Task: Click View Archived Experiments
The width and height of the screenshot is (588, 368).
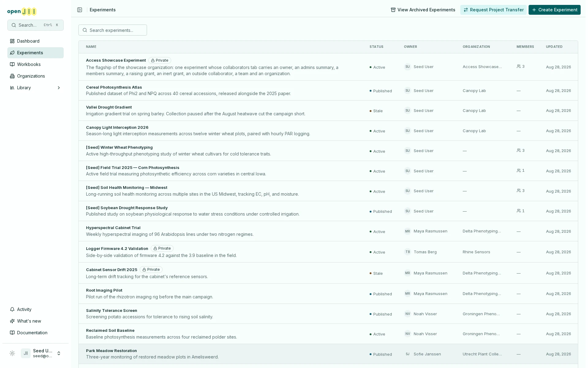Action: coord(423,10)
